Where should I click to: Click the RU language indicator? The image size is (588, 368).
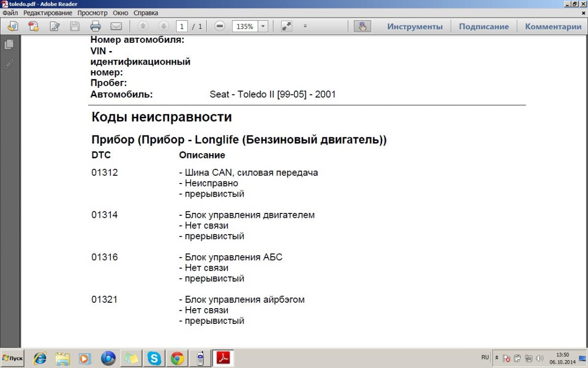click(x=485, y=357)
